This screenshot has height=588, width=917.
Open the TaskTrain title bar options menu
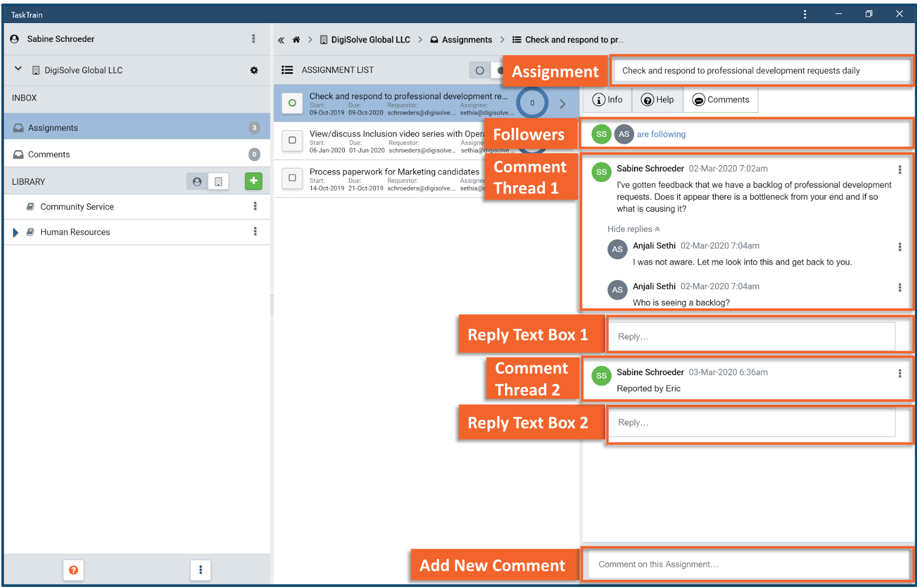coord(804,14)
